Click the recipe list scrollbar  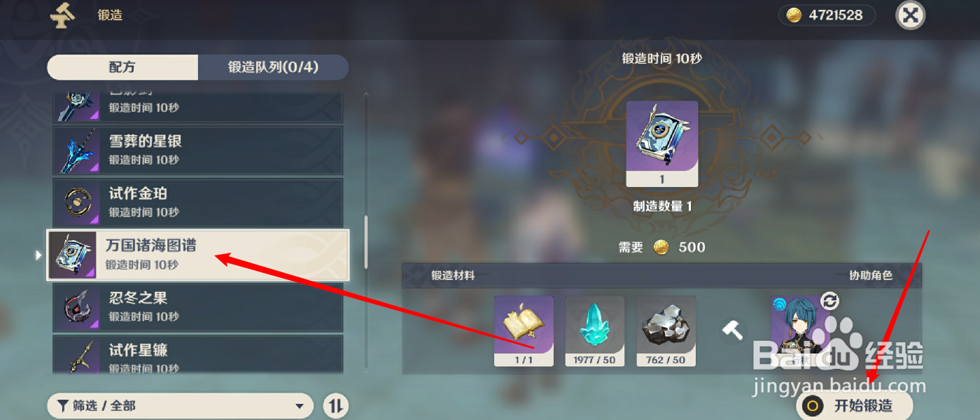[365, 241]
